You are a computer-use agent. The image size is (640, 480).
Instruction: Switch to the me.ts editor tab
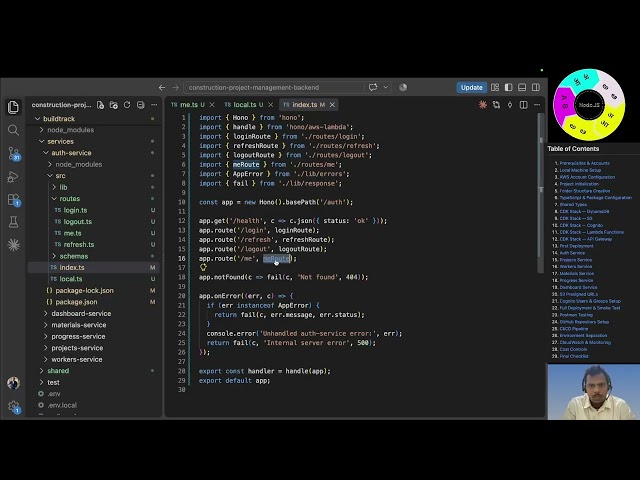coord(189,105)
